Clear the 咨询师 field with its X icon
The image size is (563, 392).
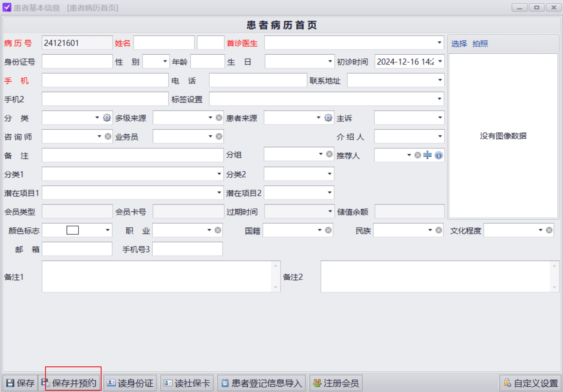point(108,136)
